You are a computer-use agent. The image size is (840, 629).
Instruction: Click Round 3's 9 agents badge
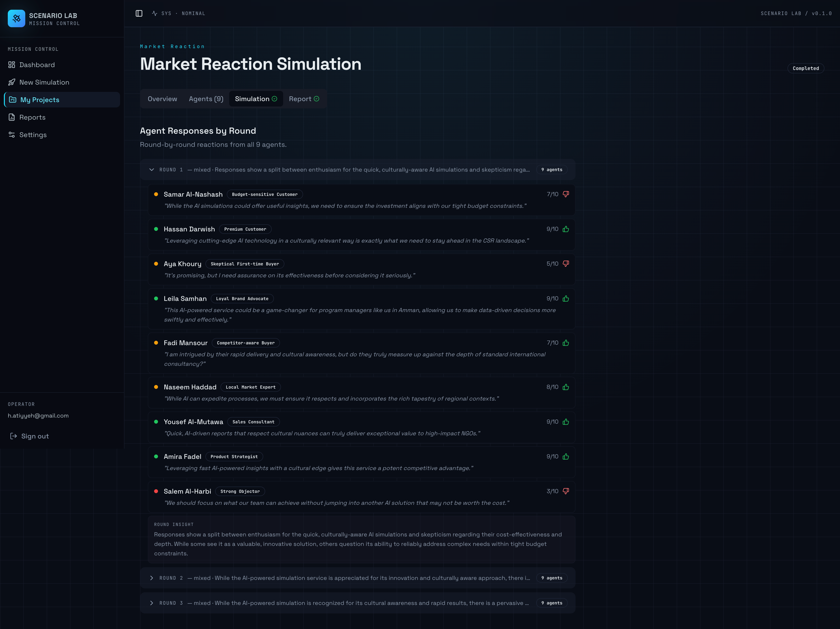(552, 603)
